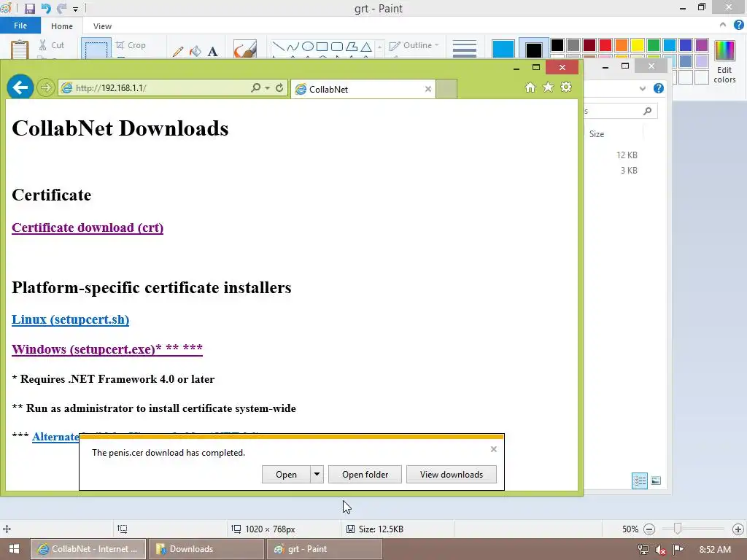Follow the Linux (setupcert.sh) link
The height and width of the screenshot is (560, 747).
71,319
